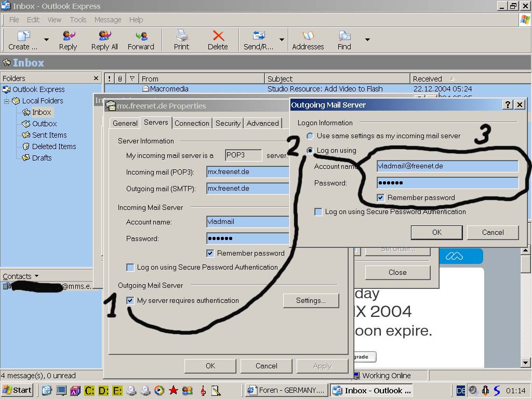The image size is (532, 399).
Task: Sort messages by priority column
Action: 109,79
